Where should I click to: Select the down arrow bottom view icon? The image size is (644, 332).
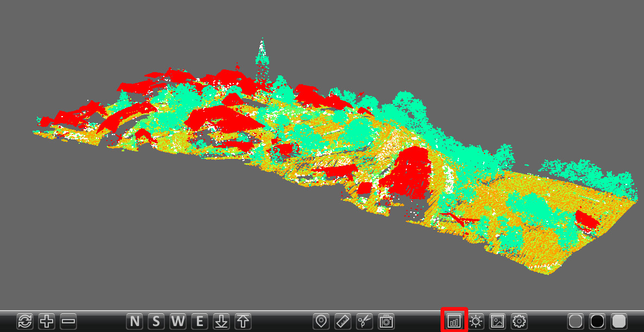click(x=221, y=321)
